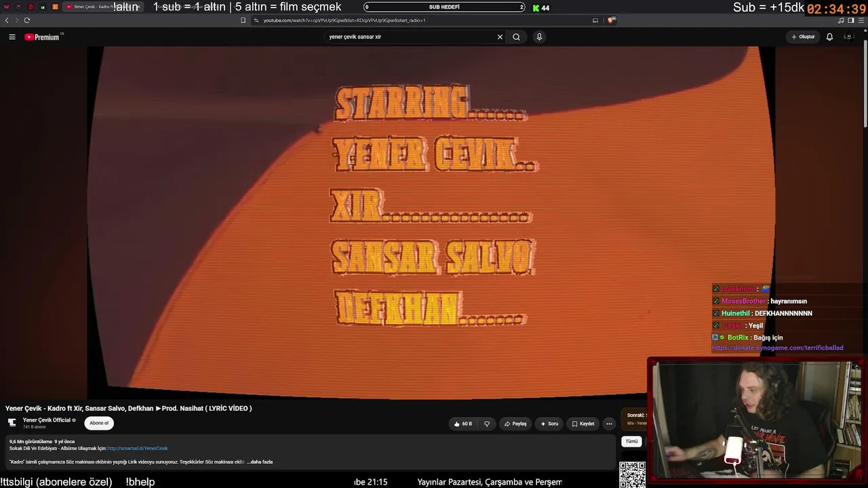Image resolution: width=868 pixels, height=488 pixels.
Task: Open the YouTube hamburger guide menu
Action: (x=12, y=37)
